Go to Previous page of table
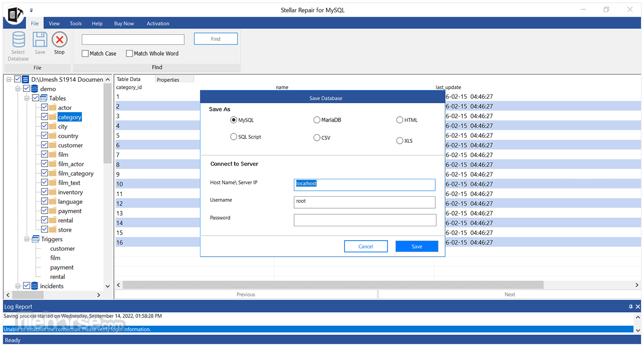Screen dimensions: 644x347 [x=246, y=295]
